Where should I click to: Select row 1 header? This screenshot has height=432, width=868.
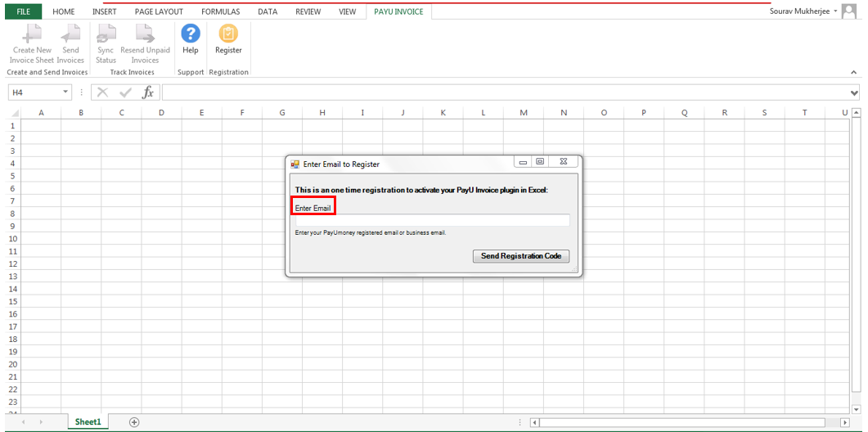click(x=11, y=126)
